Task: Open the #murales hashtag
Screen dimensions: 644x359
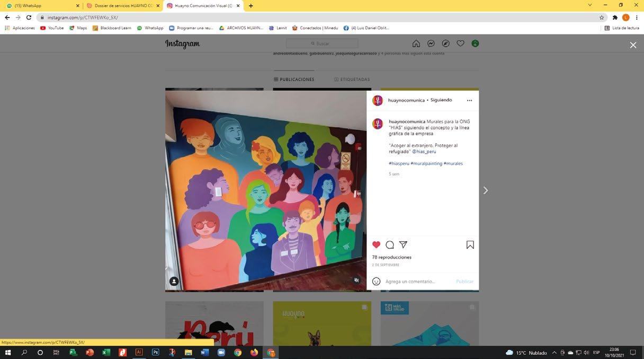Action: point(453,163)
